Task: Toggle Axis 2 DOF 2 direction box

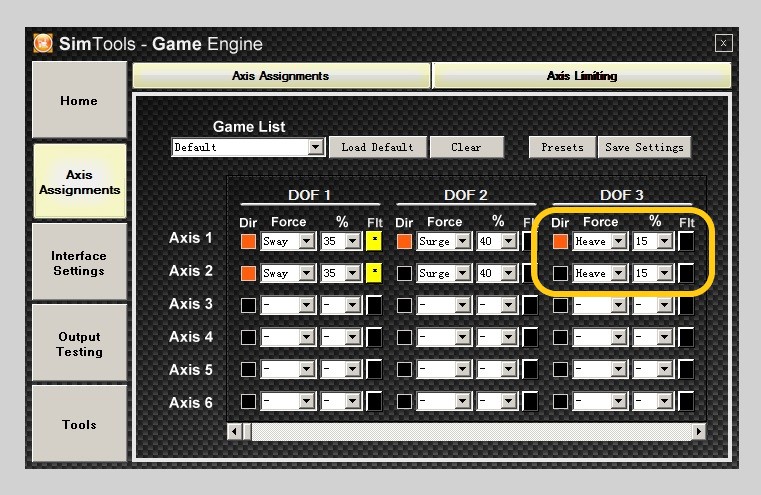Action: tap(404, 273)
